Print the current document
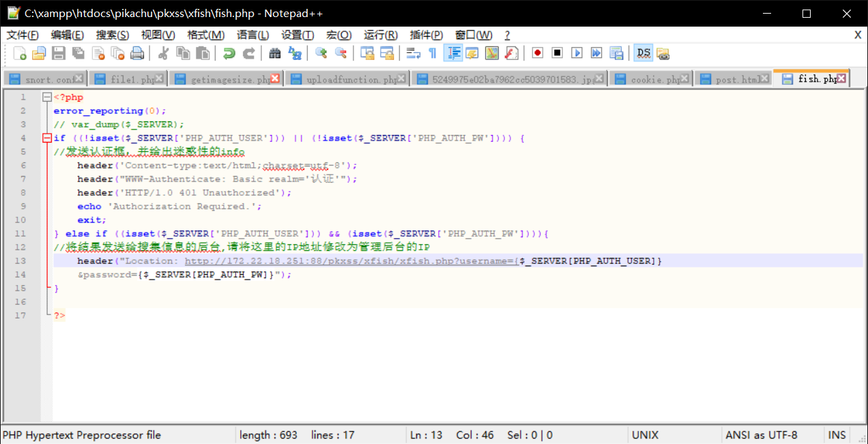The image size is (868, 444). (x=137, y=53)
